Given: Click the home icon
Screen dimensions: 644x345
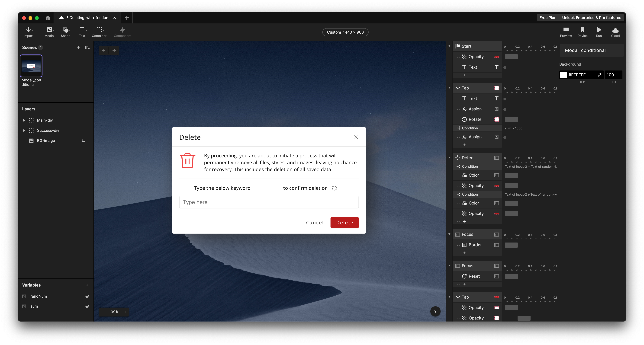Looking at the screenshot, I should (48, 18).
